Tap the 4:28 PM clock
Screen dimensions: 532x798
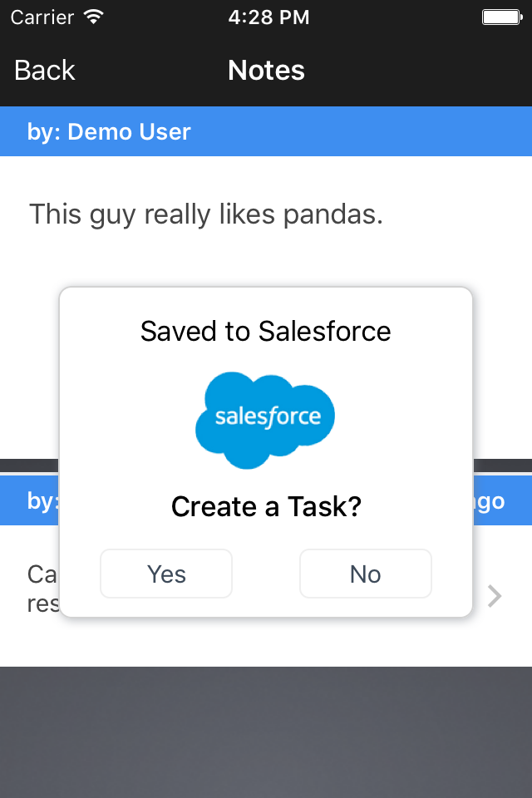point(268,17)
